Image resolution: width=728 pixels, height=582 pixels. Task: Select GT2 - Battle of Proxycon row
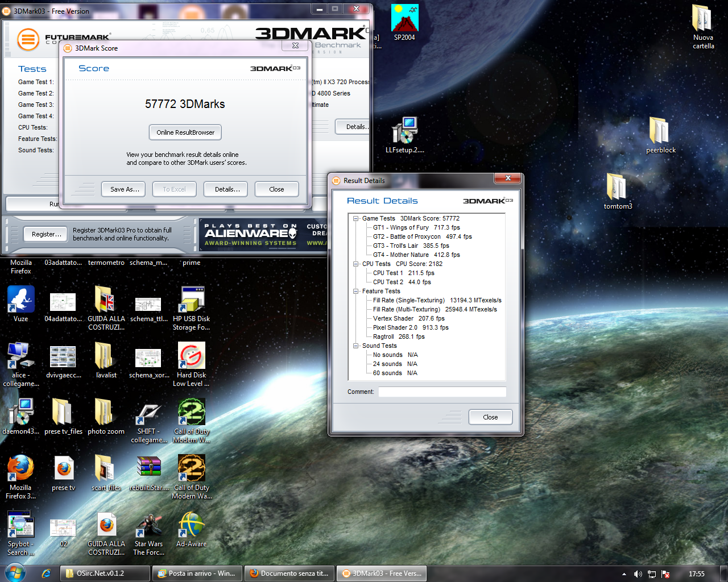tap(422, 236)
